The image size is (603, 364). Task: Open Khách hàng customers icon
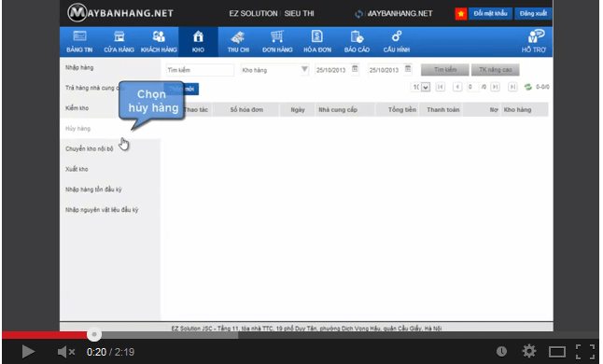[159, 36]
